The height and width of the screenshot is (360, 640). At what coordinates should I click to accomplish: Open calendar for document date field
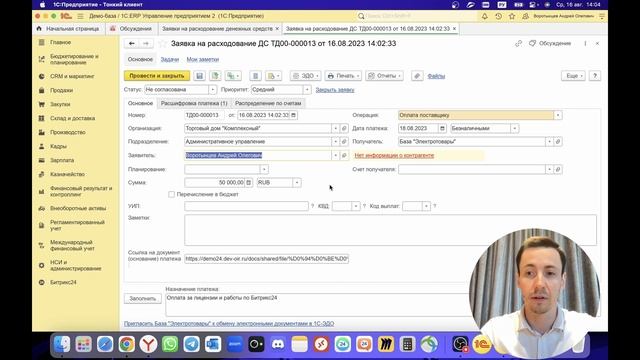pyautogui.click(x=293, y=116)
